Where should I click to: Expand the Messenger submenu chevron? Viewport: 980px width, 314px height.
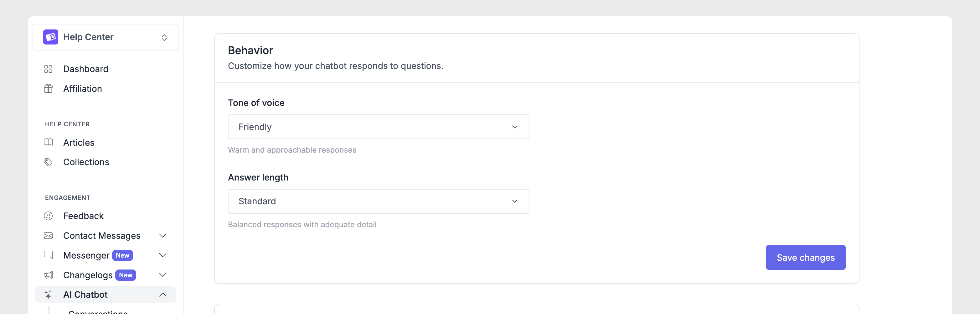[x=163, y=255]
